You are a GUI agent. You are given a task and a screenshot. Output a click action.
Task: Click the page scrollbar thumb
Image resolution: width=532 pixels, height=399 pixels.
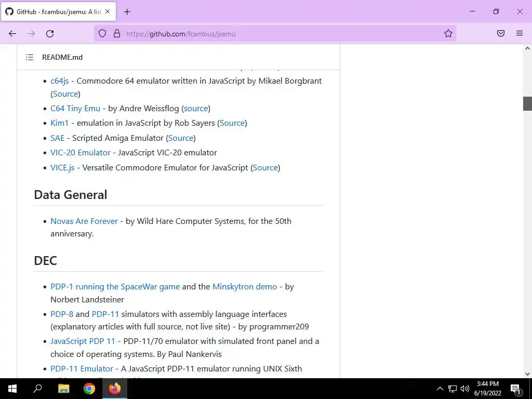pyautogui.click(x=527, y=103)
